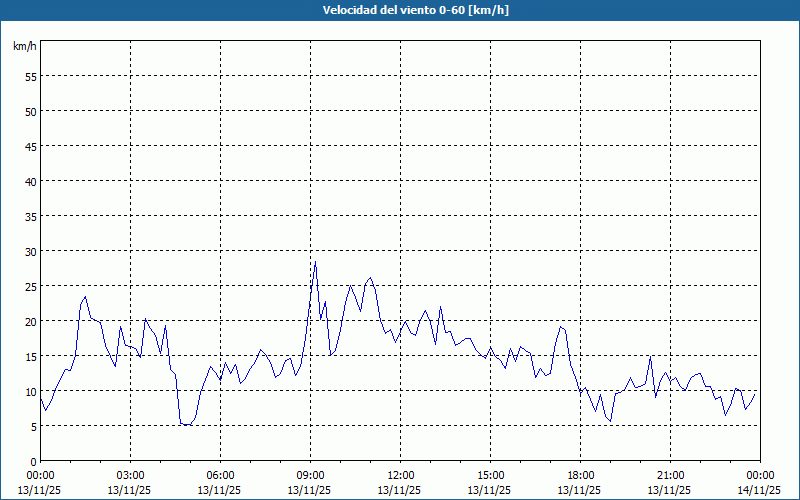Select the 18:00 time label on x-axis
800x500 pixels.
tap(581, 475)
